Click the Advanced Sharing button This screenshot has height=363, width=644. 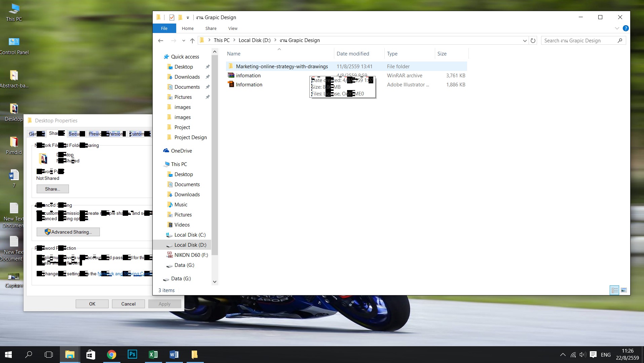(68, 232)
